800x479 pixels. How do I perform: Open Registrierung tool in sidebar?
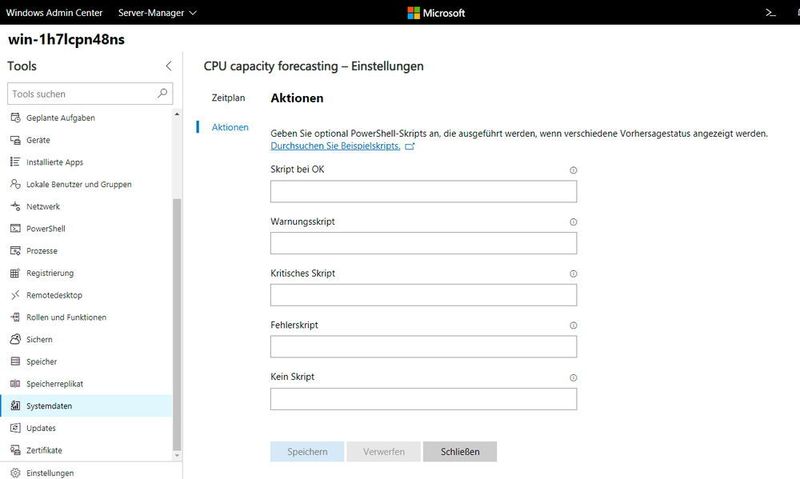87,273
